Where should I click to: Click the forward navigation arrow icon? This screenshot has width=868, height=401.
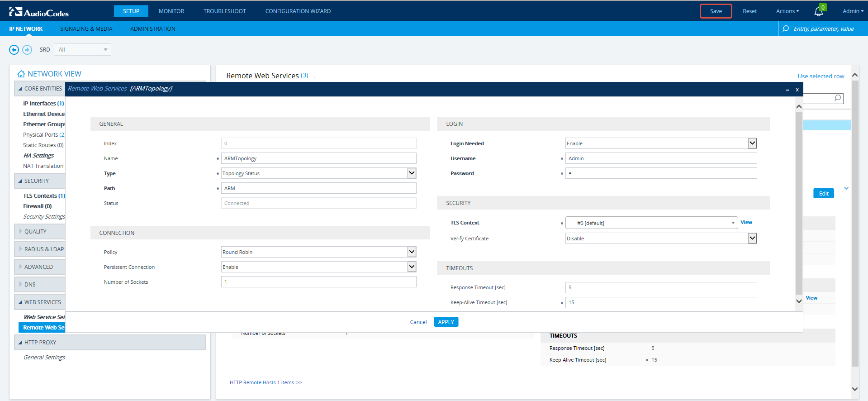tap(27, 50)
